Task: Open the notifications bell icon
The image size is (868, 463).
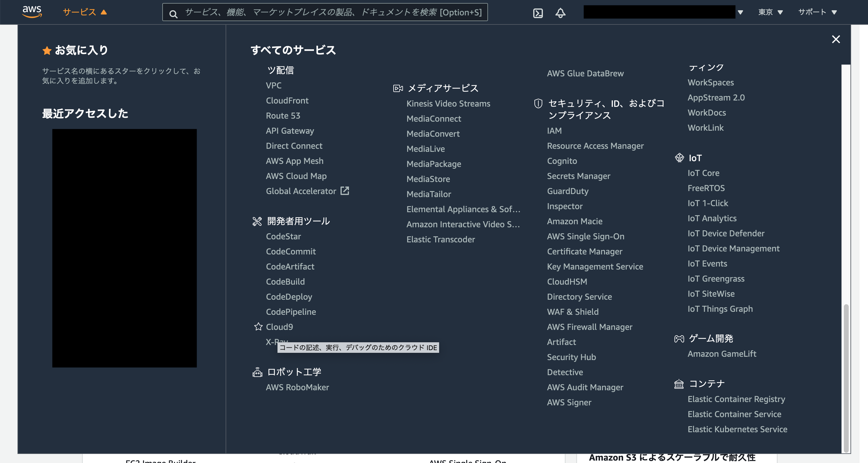Action: (x=560, y=13)
